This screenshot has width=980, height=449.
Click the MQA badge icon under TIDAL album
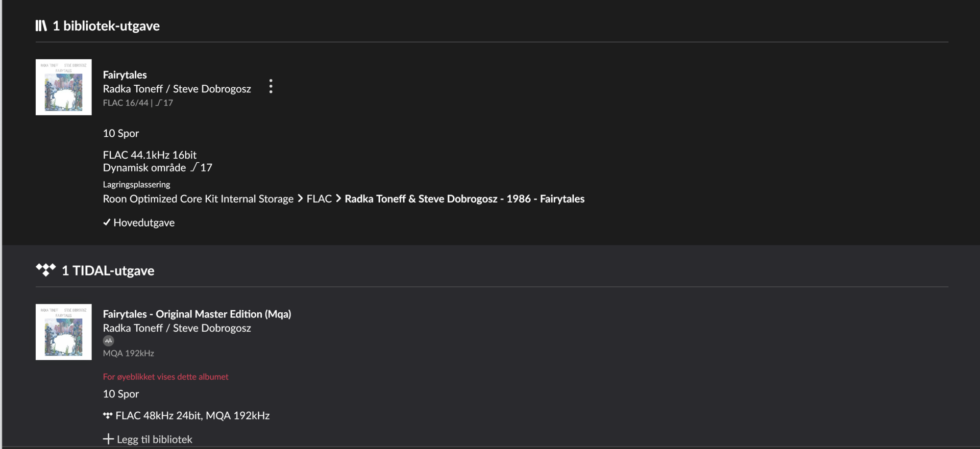pyautogui.click(x=108, y=341)
